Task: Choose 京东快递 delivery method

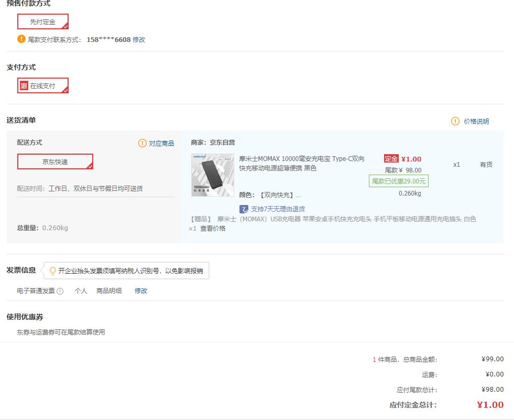Action: pos(55,161)
